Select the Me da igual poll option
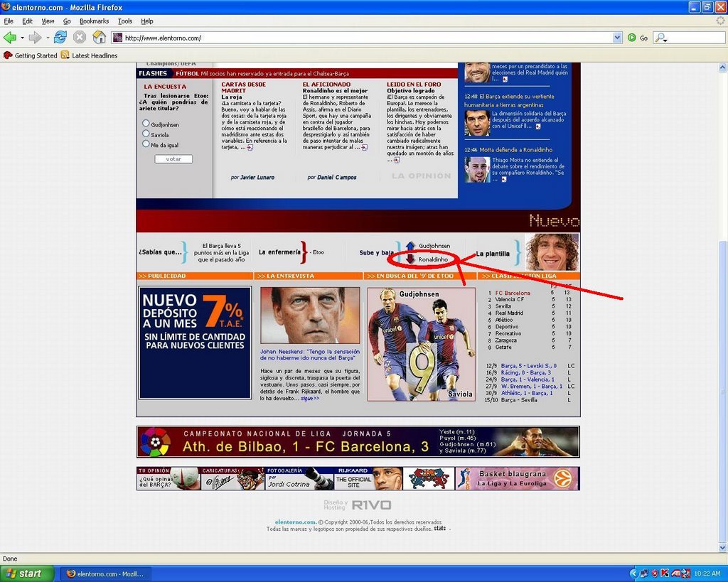The height and width of the screenshot is (582, 728). pos(146,144)
